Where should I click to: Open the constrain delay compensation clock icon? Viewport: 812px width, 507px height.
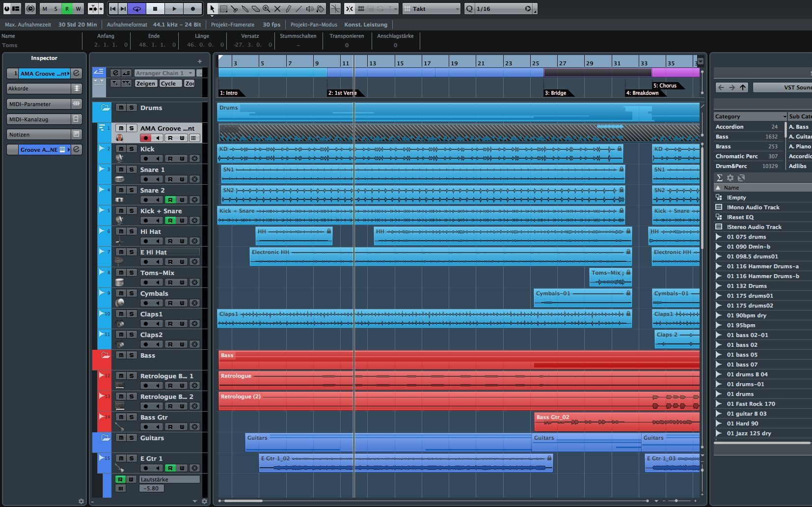pyautogui.click(x=30, y=9)
